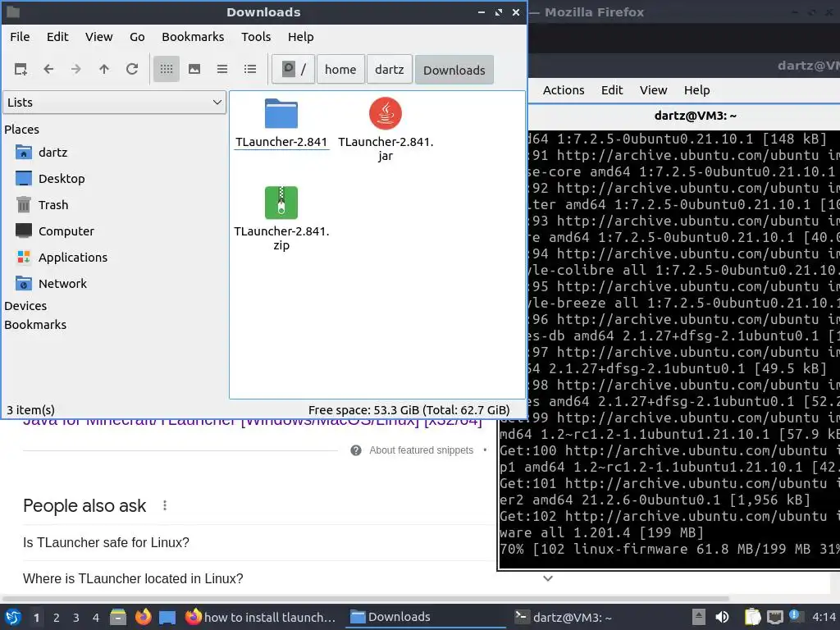This screenshot has width=840, height=630.
Task: Reload the Downloads folder
Action: point(132,69)
